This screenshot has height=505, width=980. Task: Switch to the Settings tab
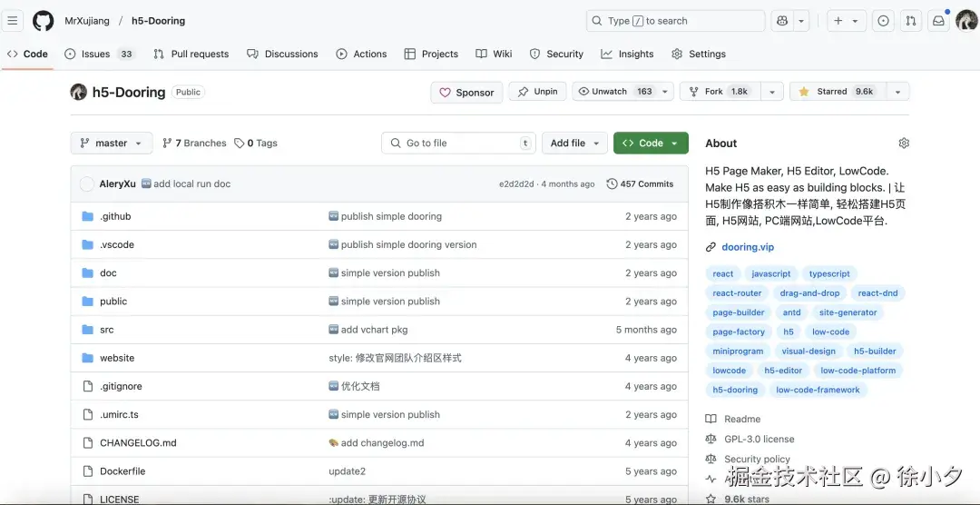tap(699, 54)
